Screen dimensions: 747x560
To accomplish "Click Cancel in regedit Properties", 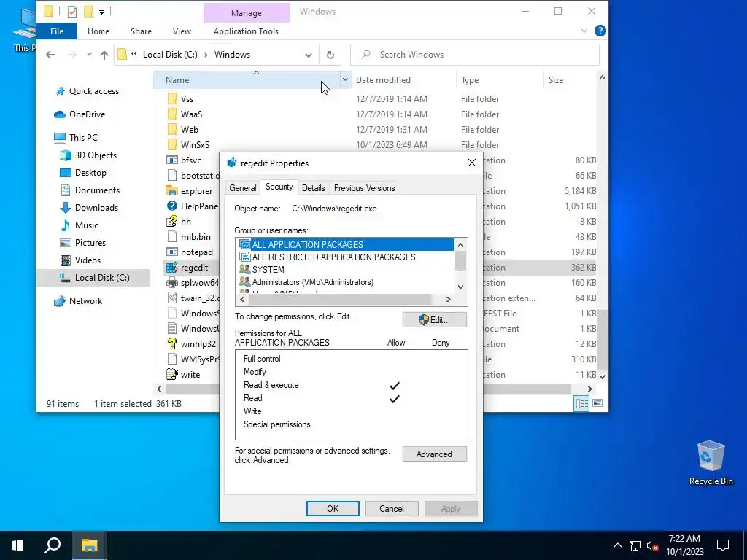I will point(392,508).
